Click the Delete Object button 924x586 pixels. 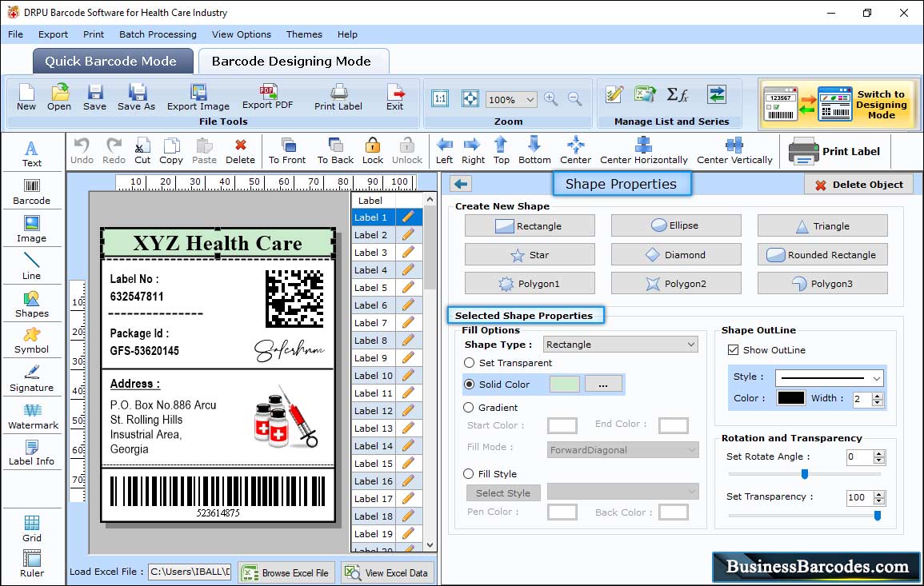coord(858,185)
